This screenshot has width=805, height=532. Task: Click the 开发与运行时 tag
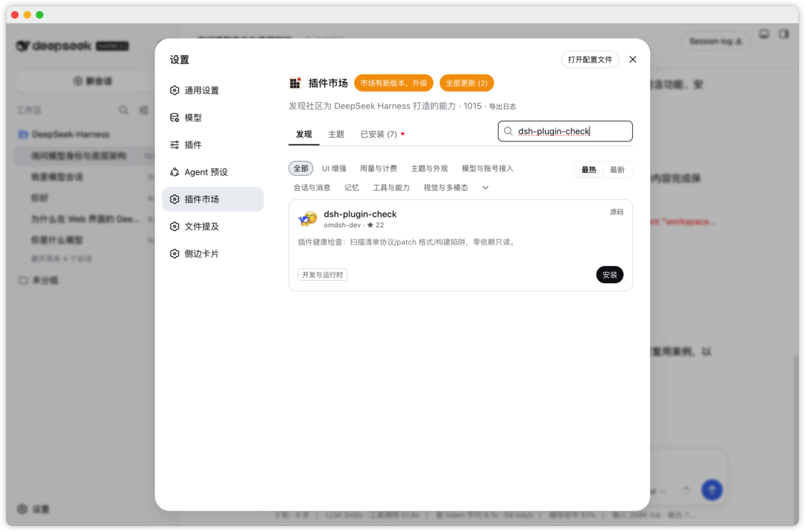(323, 275)
